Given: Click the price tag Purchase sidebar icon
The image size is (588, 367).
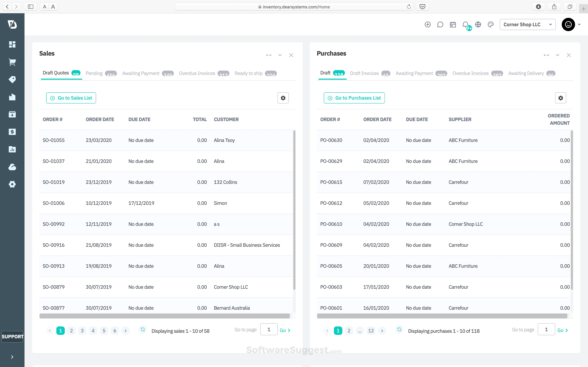Looking at the screenshot, I should coord(12,79).
